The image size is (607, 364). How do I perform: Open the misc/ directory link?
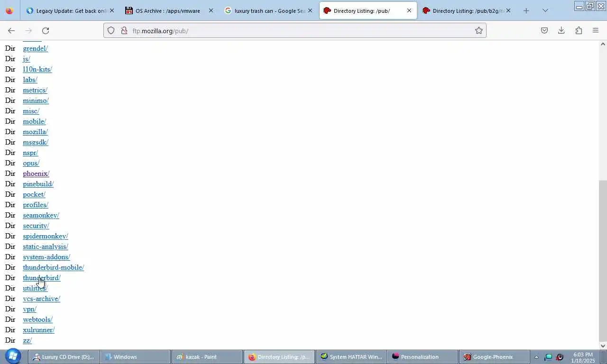[31, 111]
